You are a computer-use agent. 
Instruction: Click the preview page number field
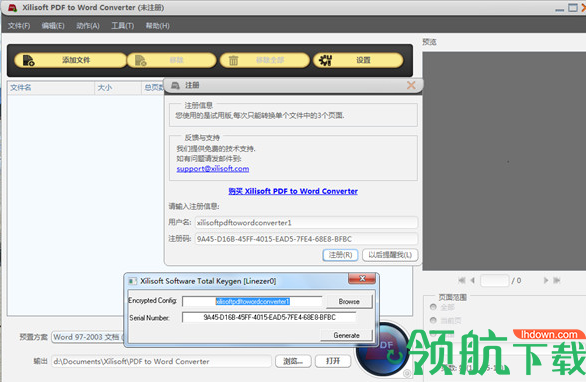click(x=494, y=280)
